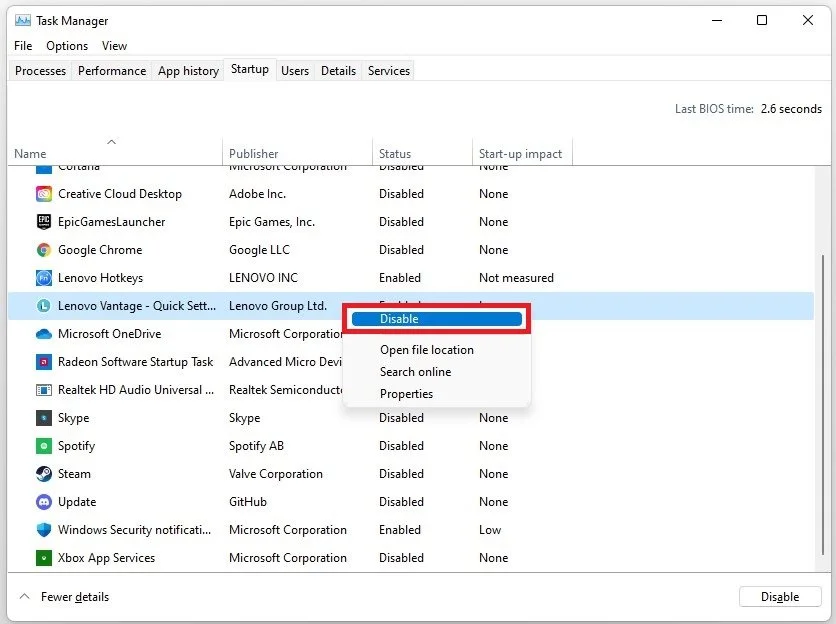836x624 pixels.
Task: Select the Steam row name
Action: click(74, 474)
